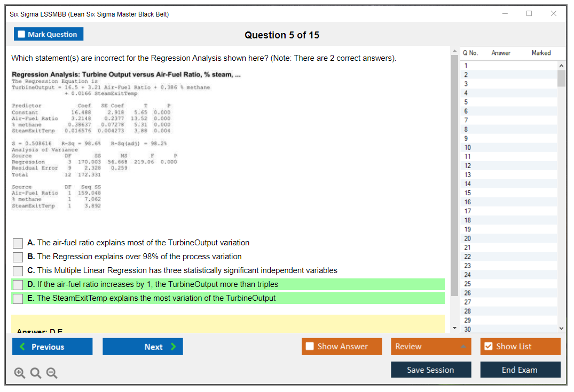Uncheck the Show List option
This screenshot has width=574, height=392.
488,347
